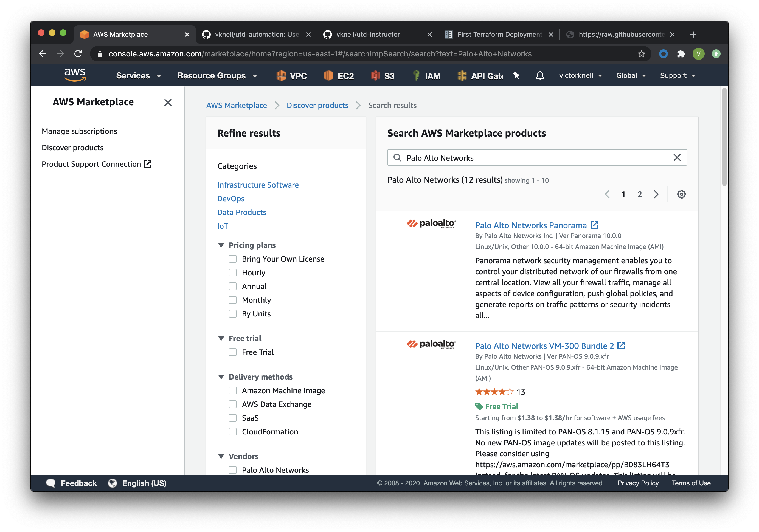Collapse the Vendors section
The width and height of the screenshot is (759, 532).
[221, 456]
